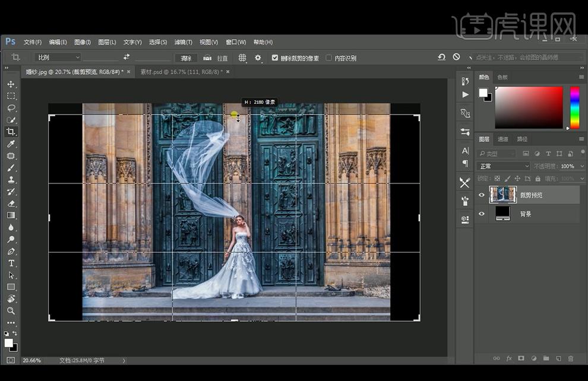588x381 pixels.
Task: Switch to the 素材.psd document tab
Action: click(179, 72)
